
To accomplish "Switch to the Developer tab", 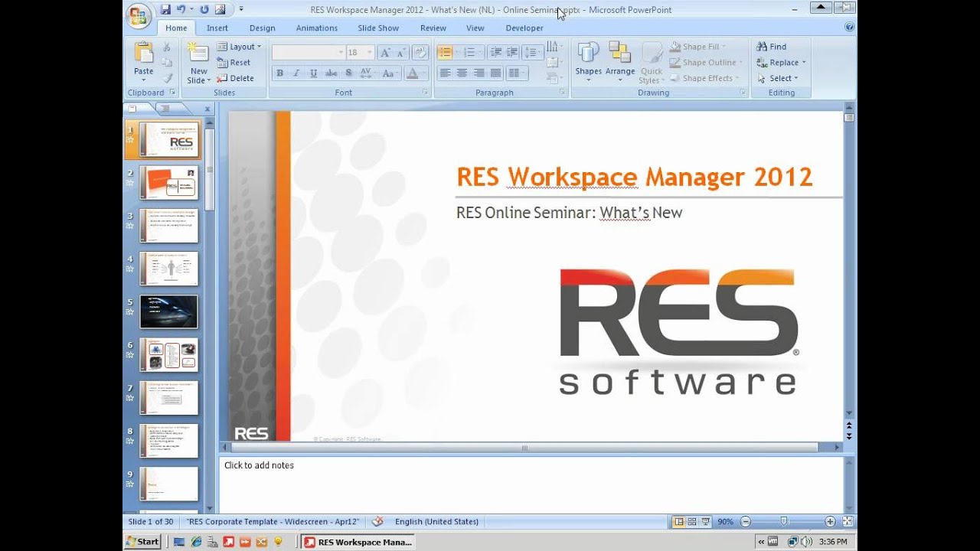I will point(524,28).
